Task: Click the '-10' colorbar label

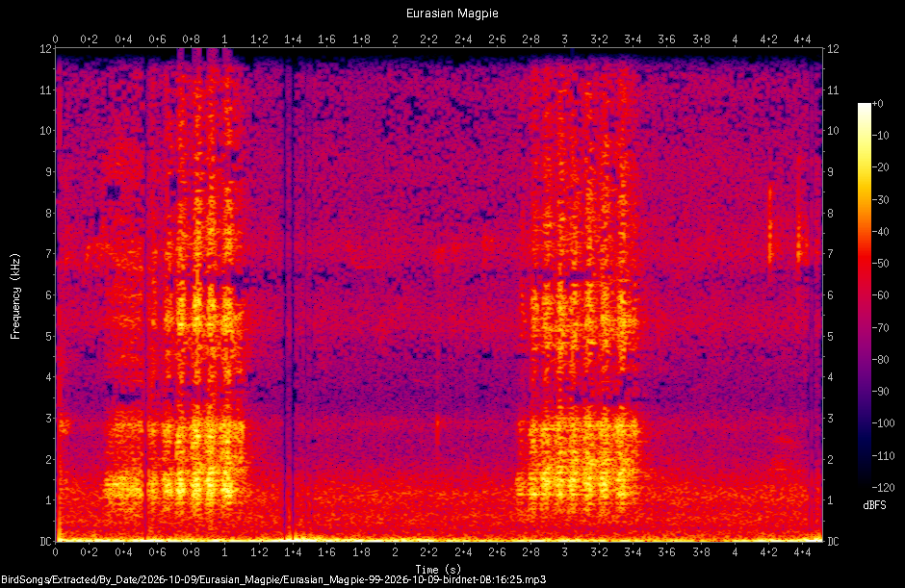Action: click(881, 136)
